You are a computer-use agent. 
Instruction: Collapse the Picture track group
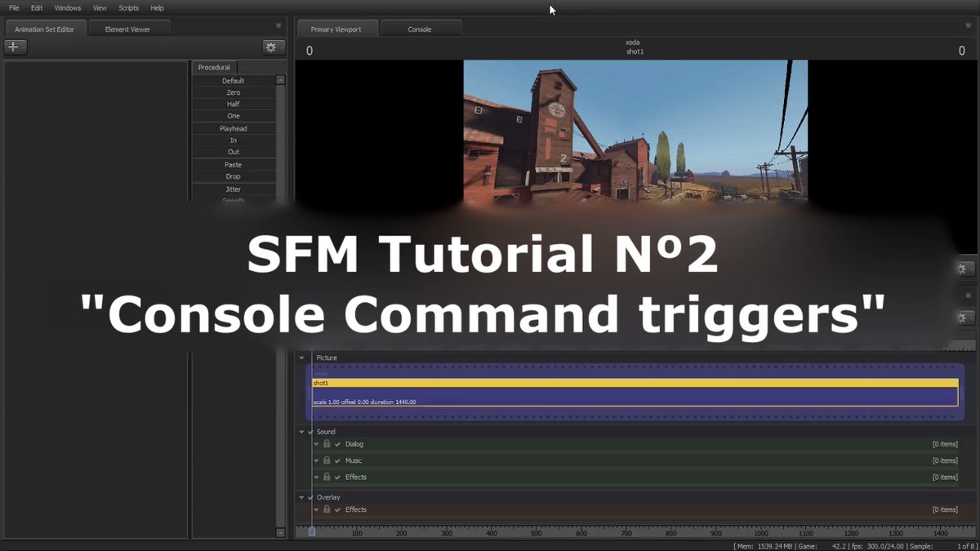301,357
